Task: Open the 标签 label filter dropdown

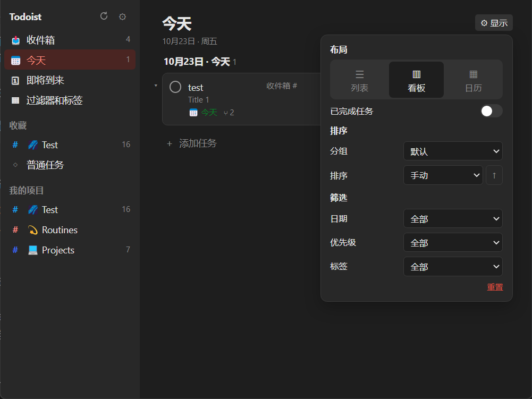Action: coord(453,267)
